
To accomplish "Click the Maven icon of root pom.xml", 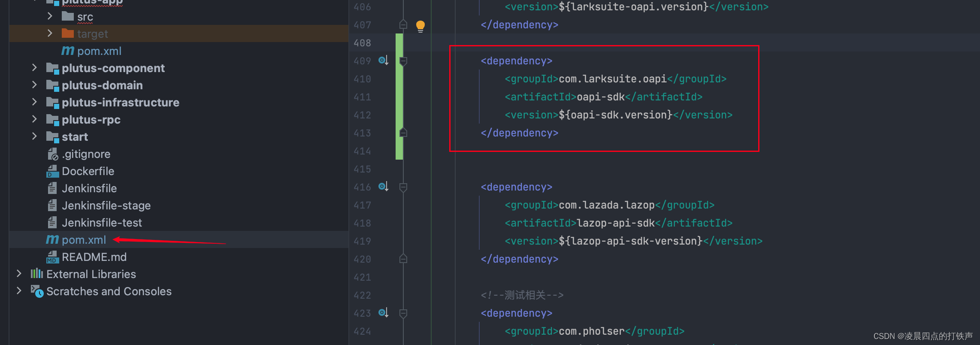I will coord(52,239).
